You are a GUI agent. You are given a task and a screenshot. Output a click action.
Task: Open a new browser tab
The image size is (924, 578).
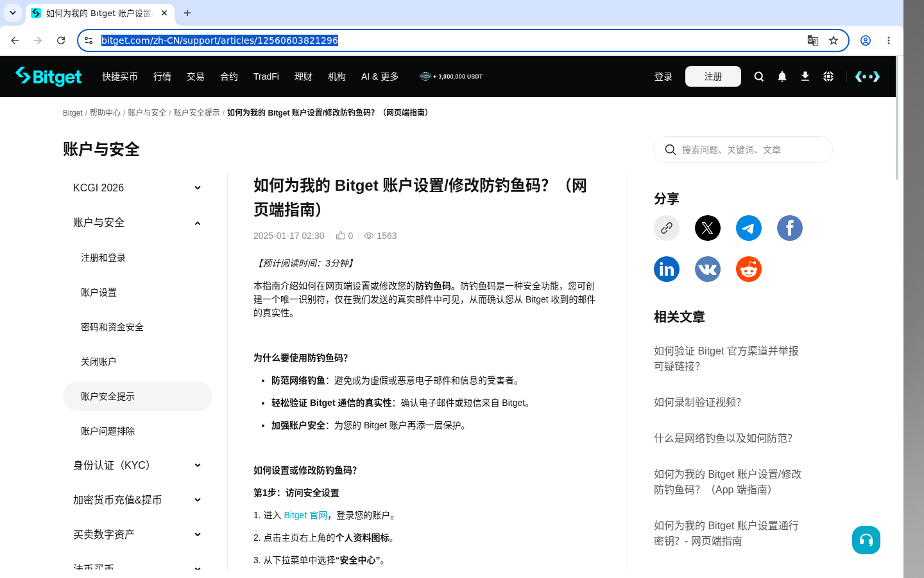click(187, 13)
